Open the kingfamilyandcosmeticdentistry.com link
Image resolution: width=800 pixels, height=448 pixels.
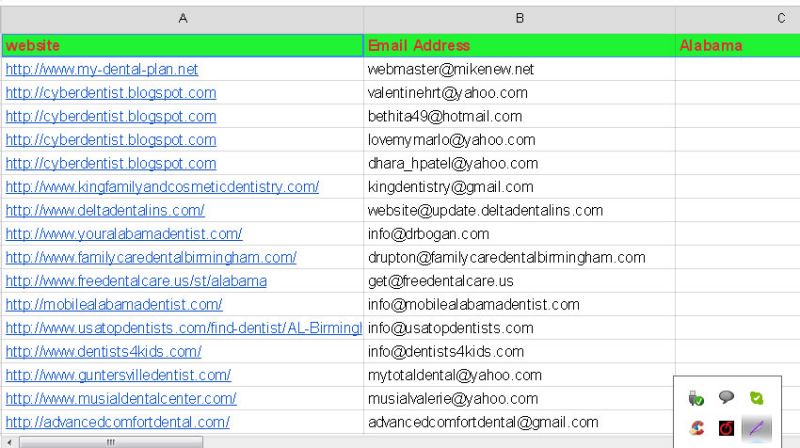click(x=162, y=187)
